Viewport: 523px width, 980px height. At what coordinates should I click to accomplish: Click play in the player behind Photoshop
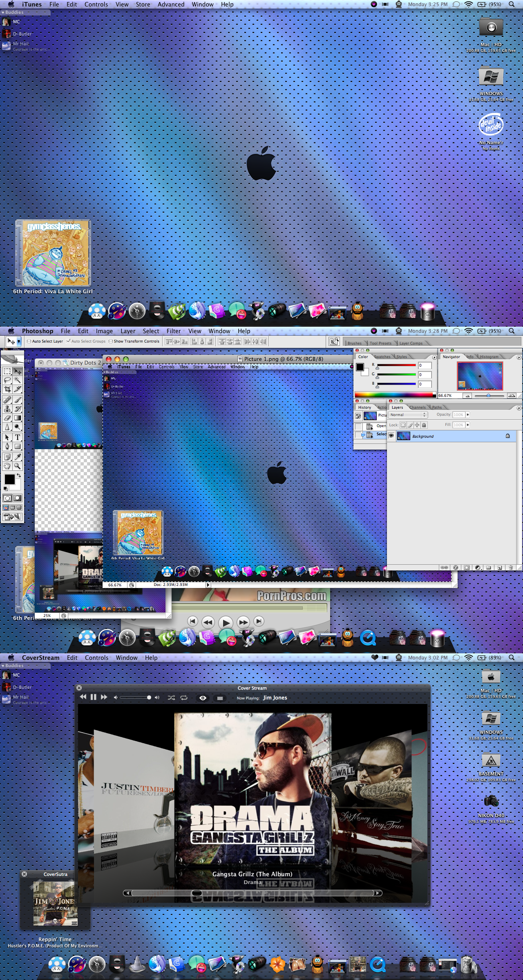pos(226,622)
